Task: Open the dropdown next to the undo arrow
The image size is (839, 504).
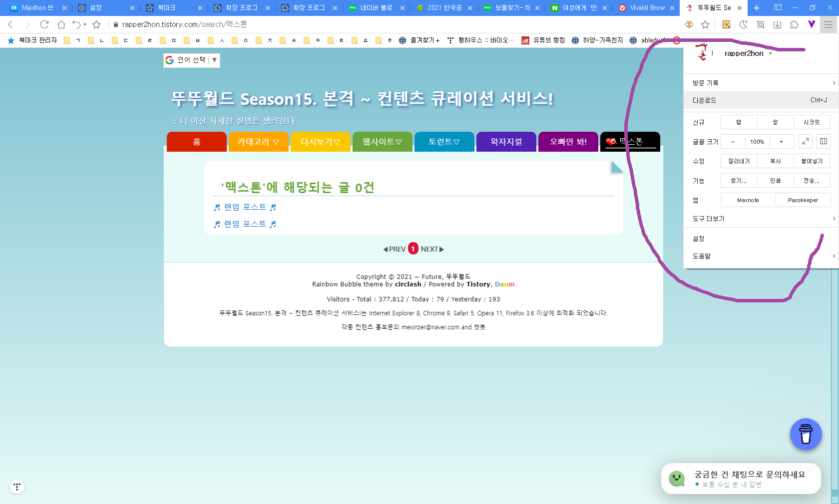Action: pos(85,24)
